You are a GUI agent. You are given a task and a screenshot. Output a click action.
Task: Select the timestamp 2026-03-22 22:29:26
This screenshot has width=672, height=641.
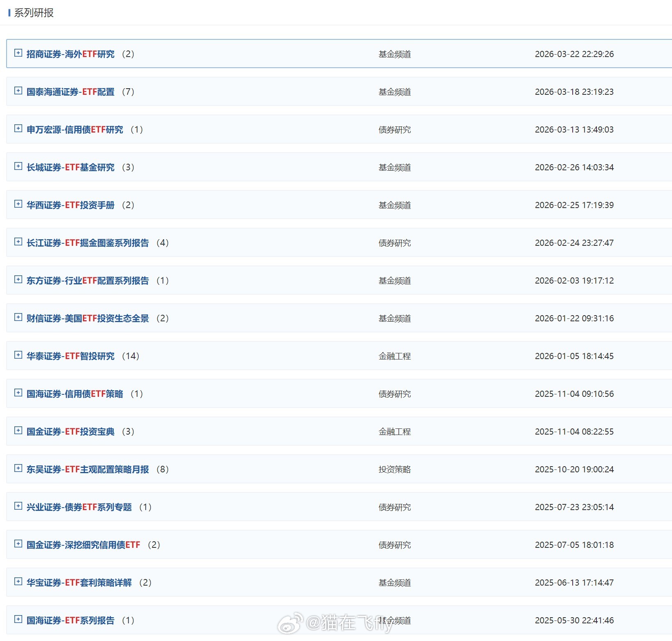[x=574, y=54]
